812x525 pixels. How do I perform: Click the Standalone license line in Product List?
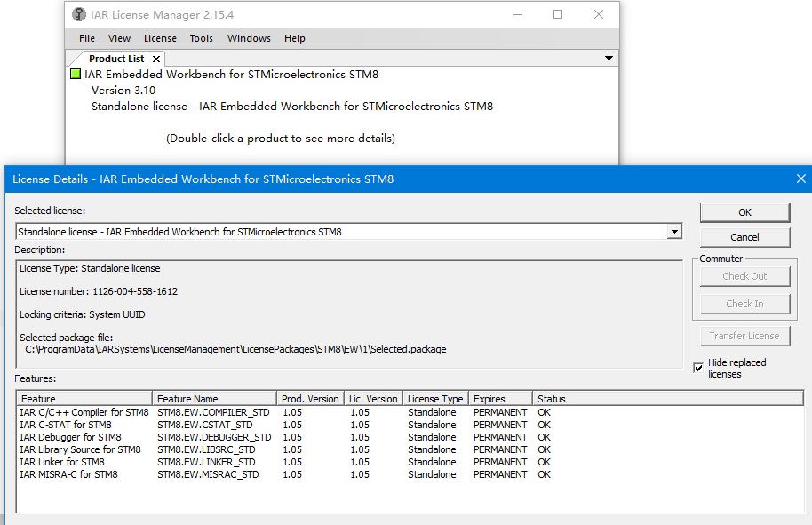pyautogui.click(x=292, y=106)
